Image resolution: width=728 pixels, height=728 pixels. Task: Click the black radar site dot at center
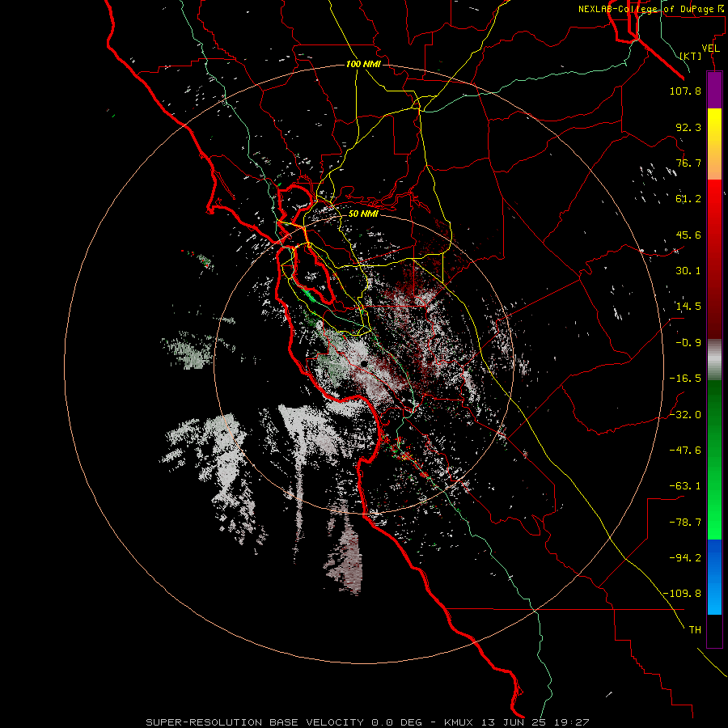(364, 363)
